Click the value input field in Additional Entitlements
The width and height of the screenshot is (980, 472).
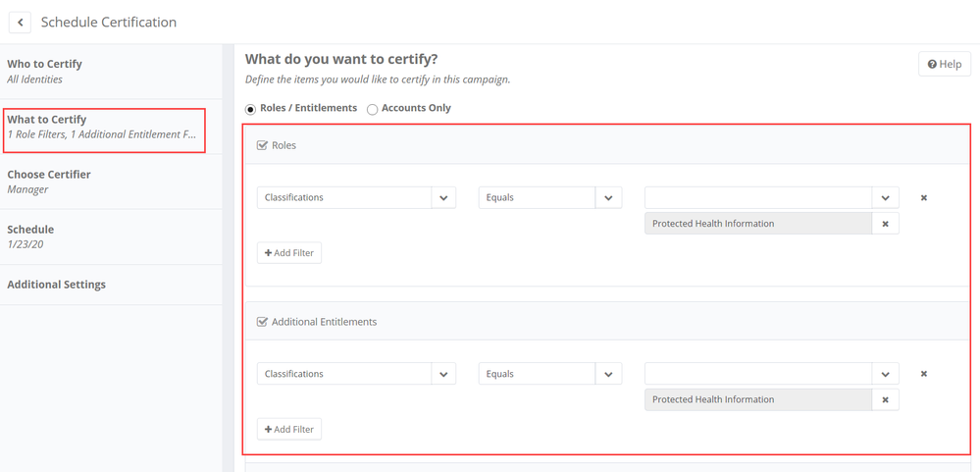click(757, 374)
